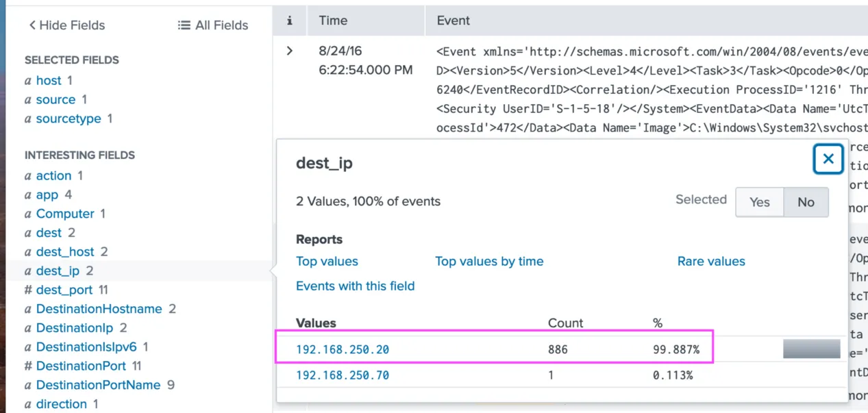
Task: Click the string type icon beside host field
Action: (x=29, y=80)
